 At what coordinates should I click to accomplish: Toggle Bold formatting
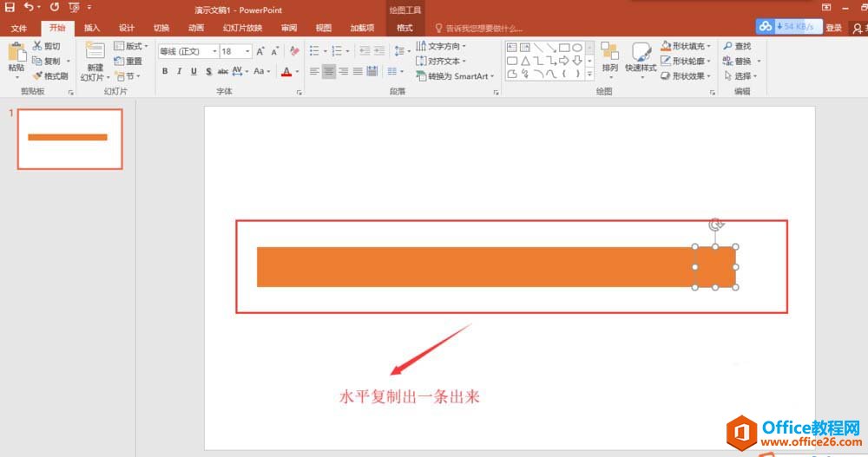point(165,72)
